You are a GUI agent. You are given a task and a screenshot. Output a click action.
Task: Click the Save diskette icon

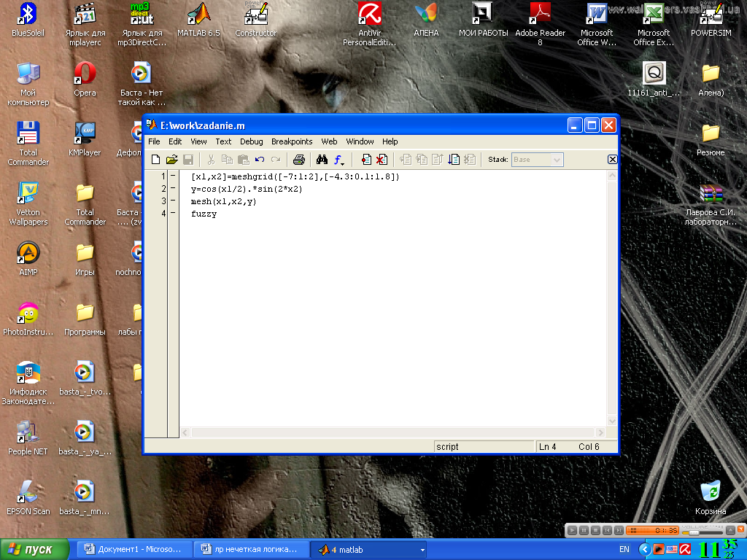click(x=188, y=160)
